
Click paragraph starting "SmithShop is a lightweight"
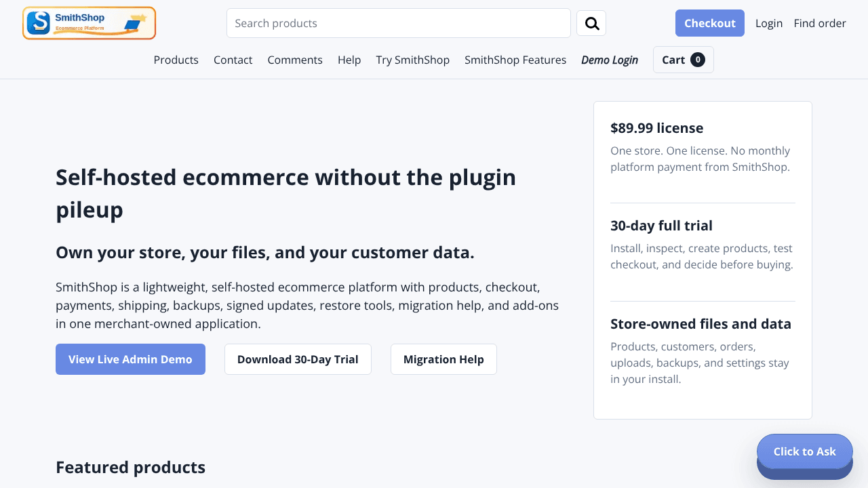307,306
